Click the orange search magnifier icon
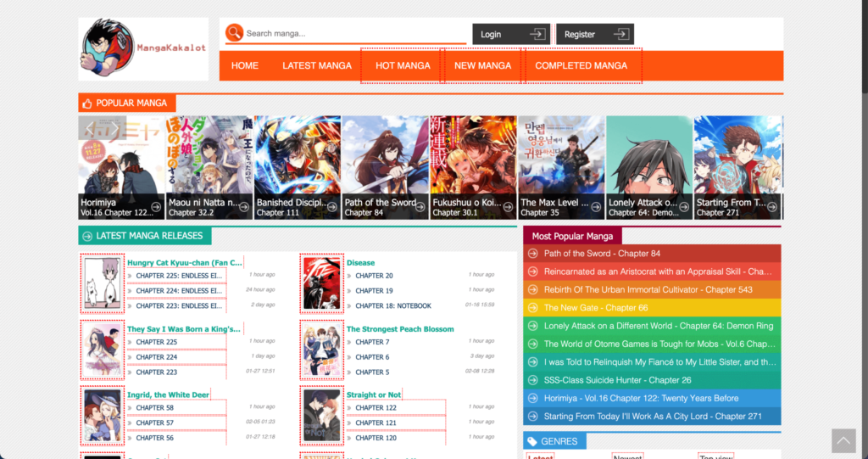Screen dimensions: 868x459 pos(234,33)
